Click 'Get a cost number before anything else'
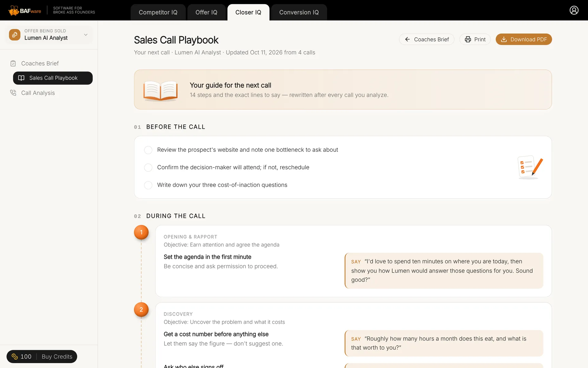Viewport: 588px width, 368px height. (216, 334)
